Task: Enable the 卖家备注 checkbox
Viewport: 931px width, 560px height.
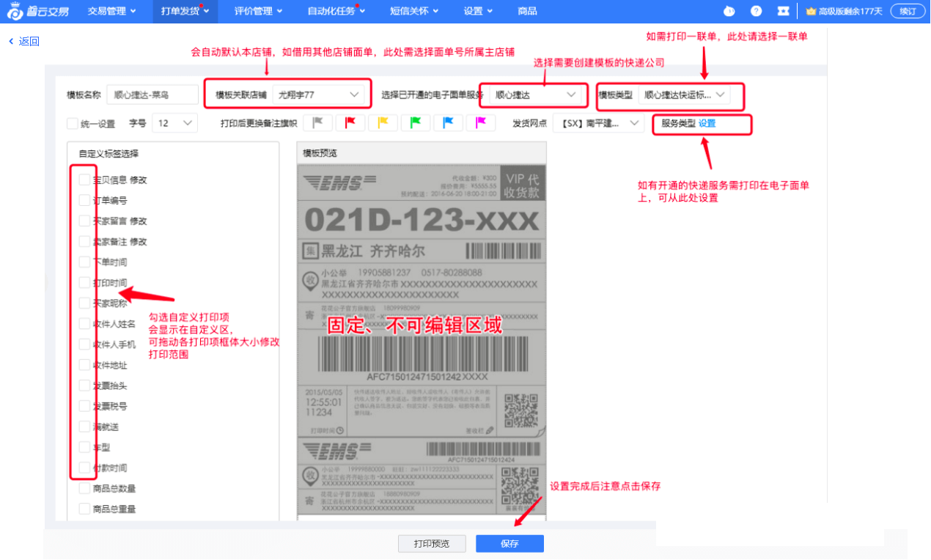Action: point(84,241)
